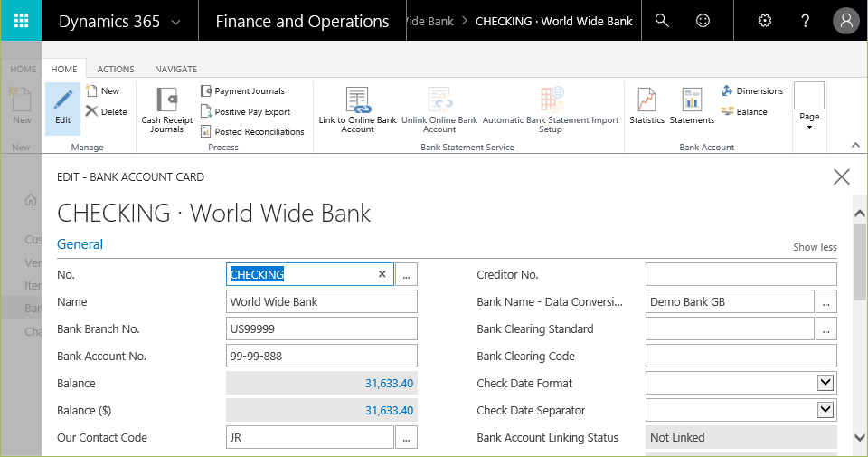Click Bank Clearing Standard field
The image size is (868, 457).
coord(730,329)
